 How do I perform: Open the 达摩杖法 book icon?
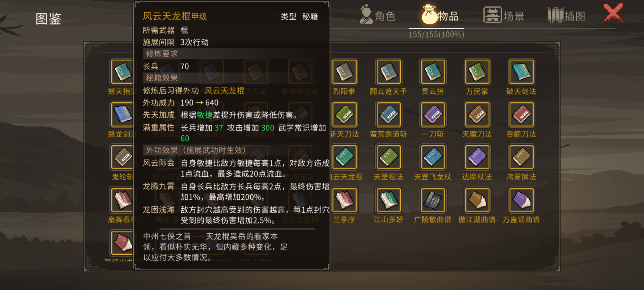click(x=477, y=157)
